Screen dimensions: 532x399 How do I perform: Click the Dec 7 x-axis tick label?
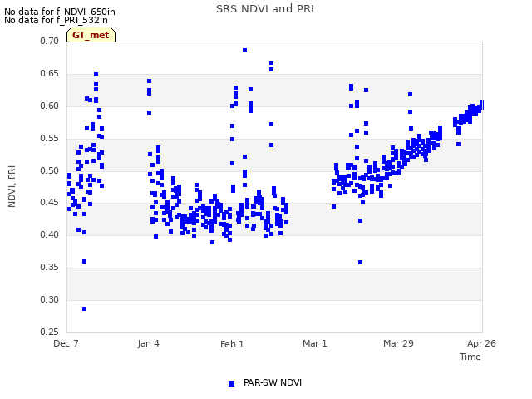coord(66,343)
